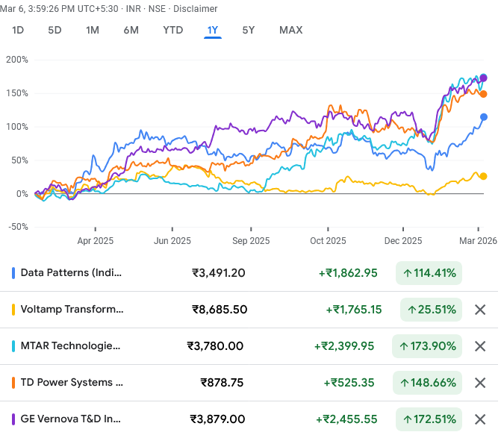Viewport: 504px width, 435px height.
Task: Select the 1Y time range
Action: [213, 30]
